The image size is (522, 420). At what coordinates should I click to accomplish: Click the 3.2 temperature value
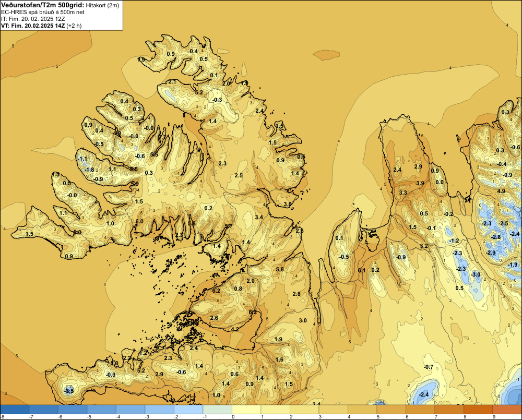[424, 246]
